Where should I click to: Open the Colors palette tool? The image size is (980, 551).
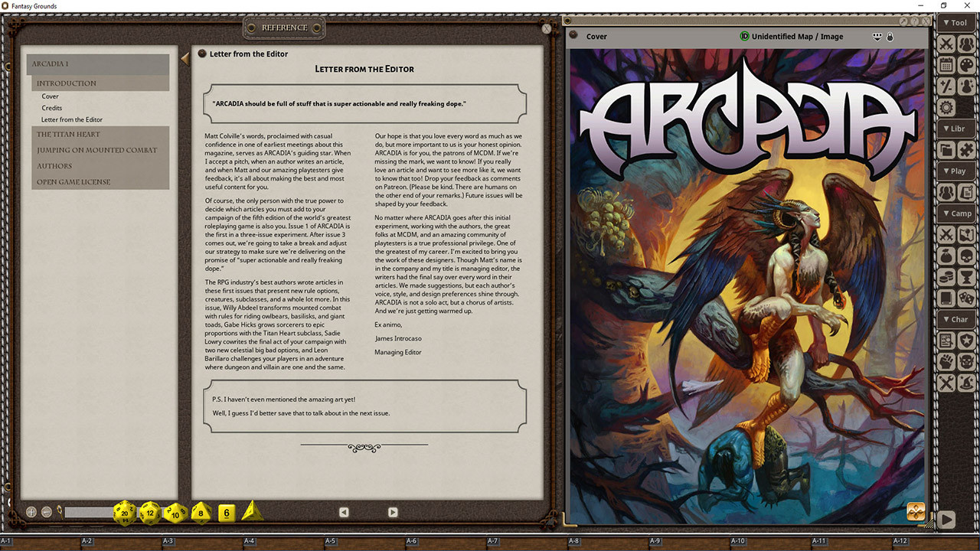(966, 65)
